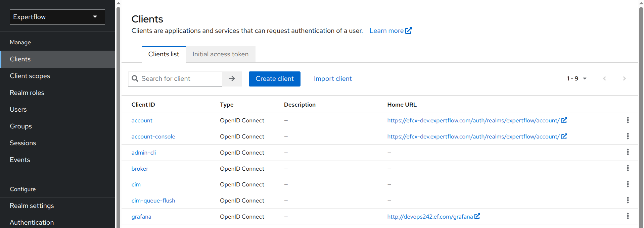
Task: Open kebab menu for cim-queue-flush row
Action: tap(628, 201)
